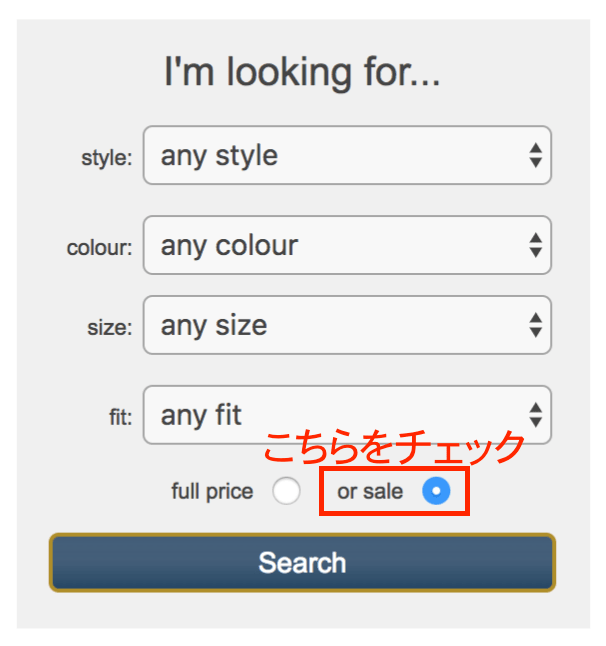Click the "or sale" label text
606x646 pixels.
371,491
